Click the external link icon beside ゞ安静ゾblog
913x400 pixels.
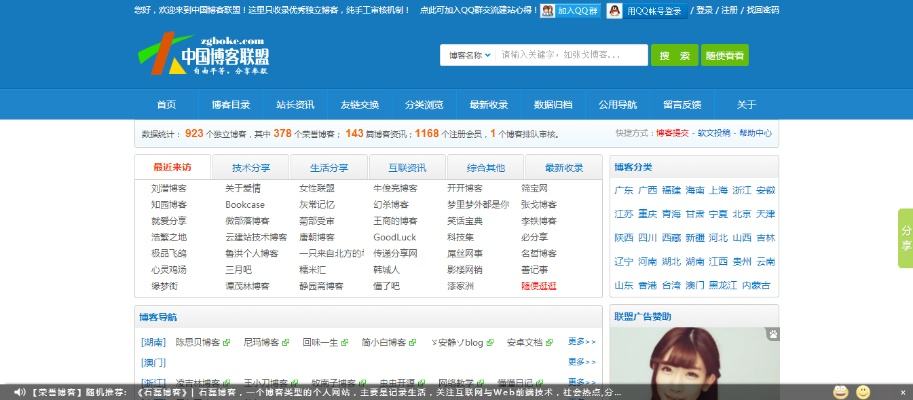coord(490,342)
